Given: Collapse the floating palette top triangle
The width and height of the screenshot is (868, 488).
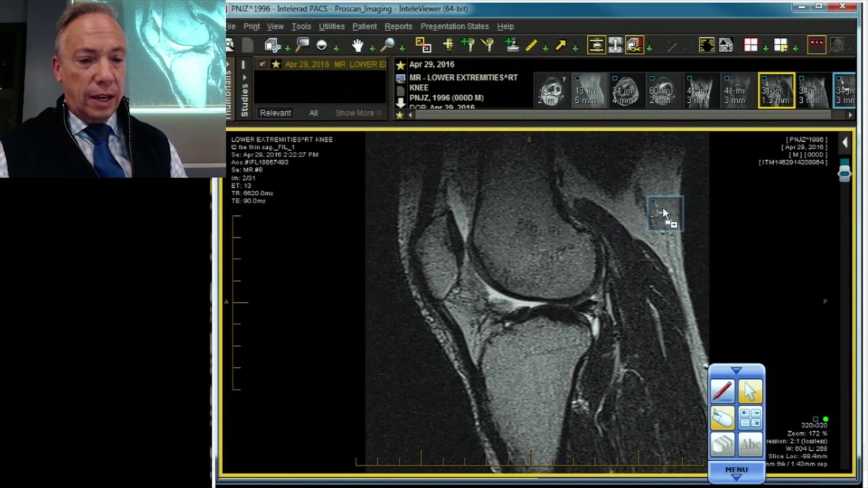Looking at the screenshot, I should pyautogui.click(x=736, y=371).
